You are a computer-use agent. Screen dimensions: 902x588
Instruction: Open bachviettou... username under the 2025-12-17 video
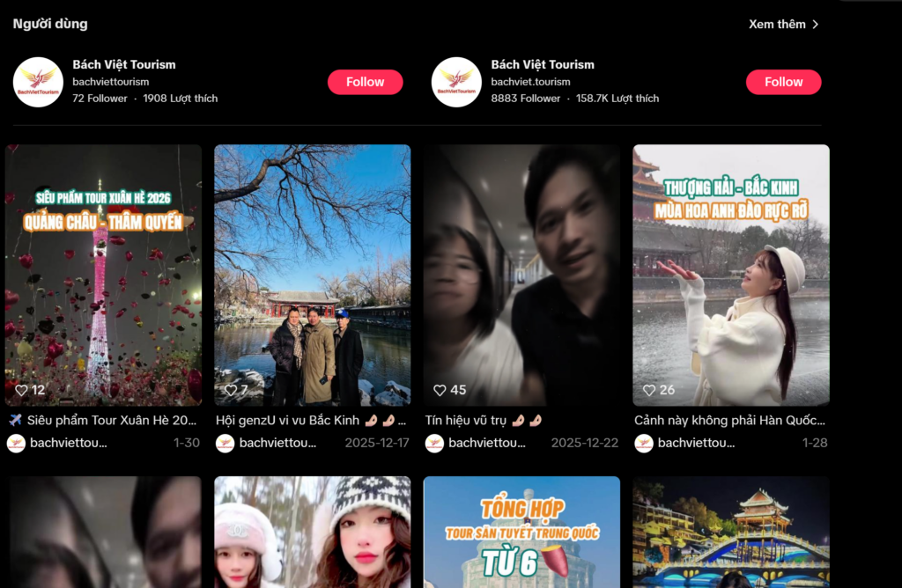(282, 443)
